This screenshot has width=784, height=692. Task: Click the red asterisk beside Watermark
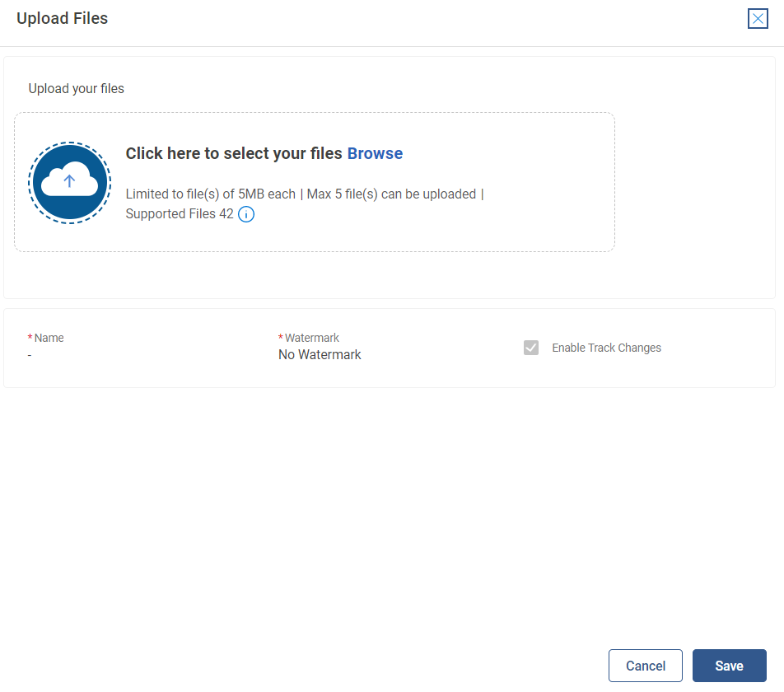pyautogui.click(x=281, y=338)
